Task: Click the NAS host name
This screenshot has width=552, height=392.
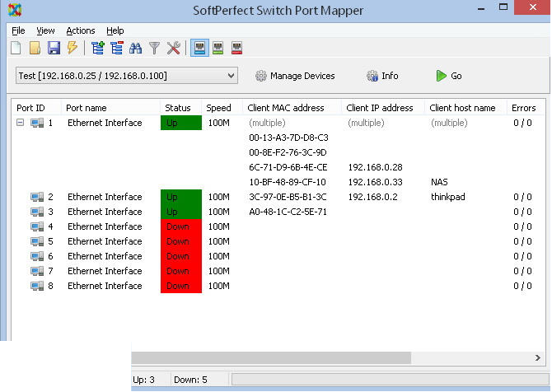Action: (x=439, y=182)
